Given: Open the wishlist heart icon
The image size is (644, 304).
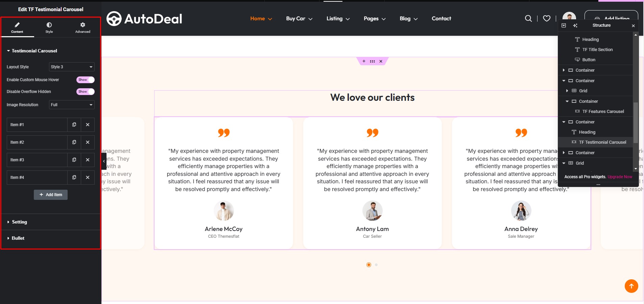Looking at the screenshot, I should click(x=547, y=19).
